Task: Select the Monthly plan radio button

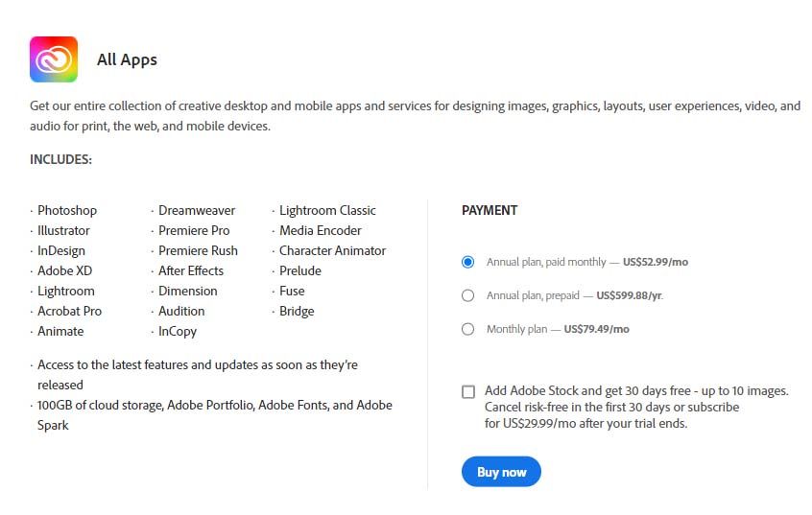Action: (468, 329)
